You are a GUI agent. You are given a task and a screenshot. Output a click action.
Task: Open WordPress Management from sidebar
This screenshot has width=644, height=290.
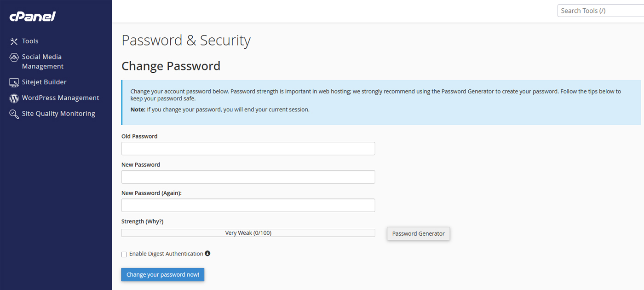(60, 98)
